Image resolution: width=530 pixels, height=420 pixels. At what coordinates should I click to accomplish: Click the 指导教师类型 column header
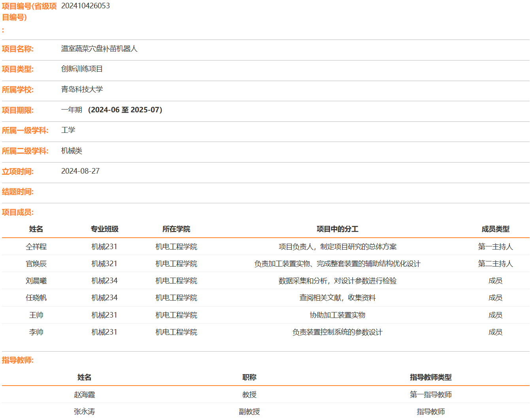click(x=430, y=377)
